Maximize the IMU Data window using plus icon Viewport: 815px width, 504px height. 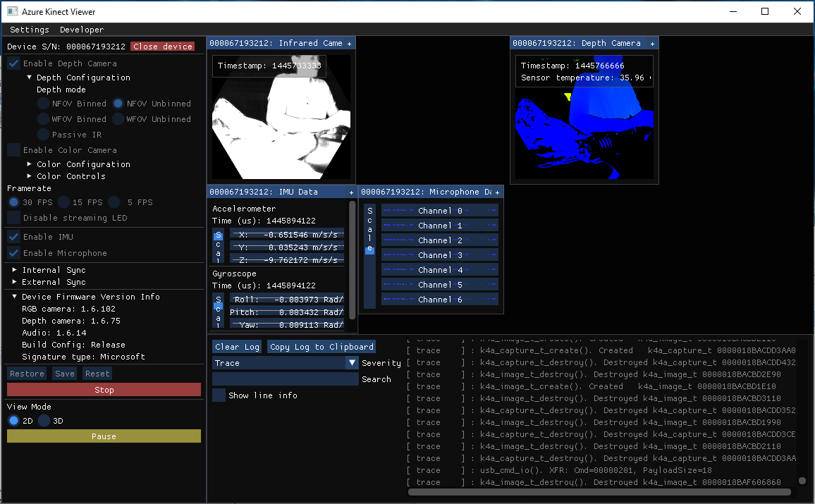(x=351, y=192)
